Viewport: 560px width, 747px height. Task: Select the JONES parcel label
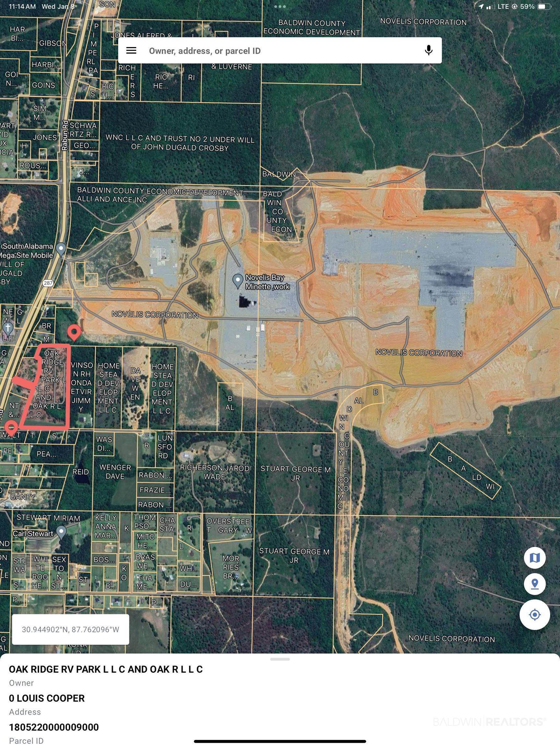[44, 137]
